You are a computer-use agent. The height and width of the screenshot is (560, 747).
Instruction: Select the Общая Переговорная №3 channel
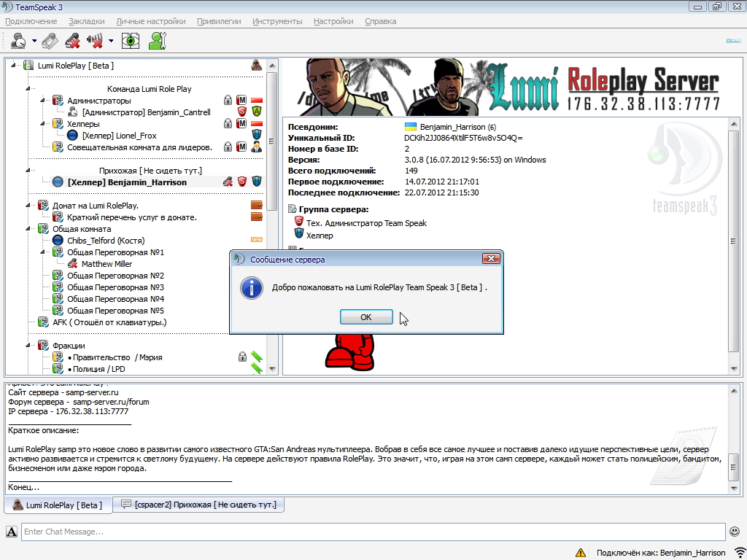point(115,287)
